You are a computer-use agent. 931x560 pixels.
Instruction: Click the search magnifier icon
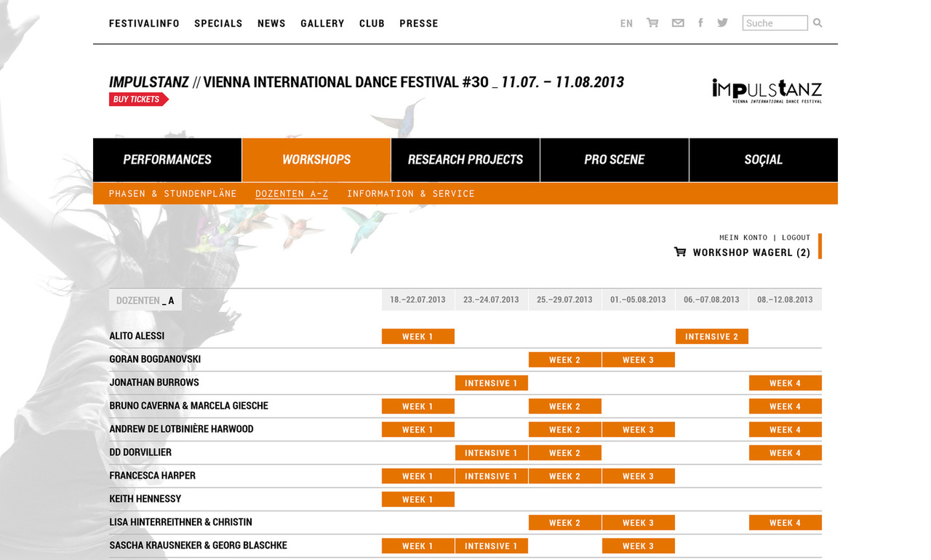pyautogui.click(x=818, y=23)
